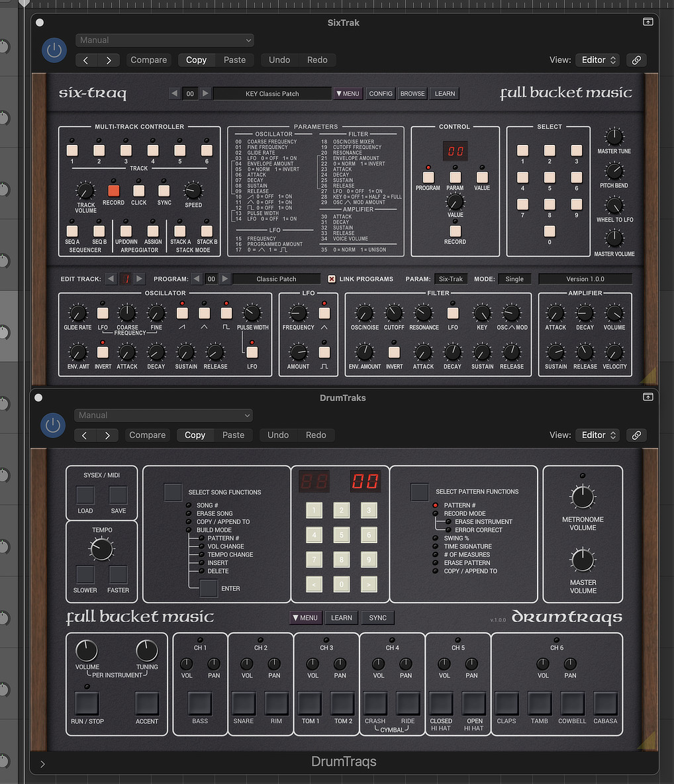Toggle LINK PROGRAMS checkbox

click(332, 279)
